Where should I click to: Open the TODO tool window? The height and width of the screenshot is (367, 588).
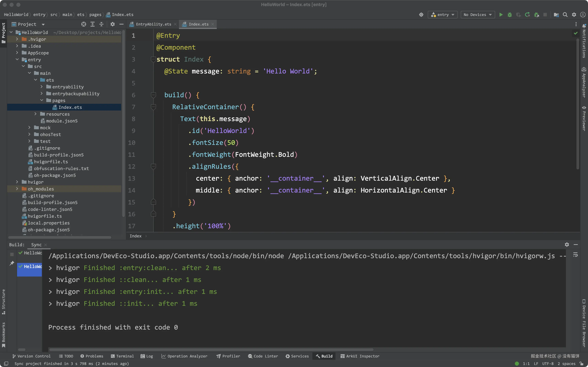coord(66,356)
